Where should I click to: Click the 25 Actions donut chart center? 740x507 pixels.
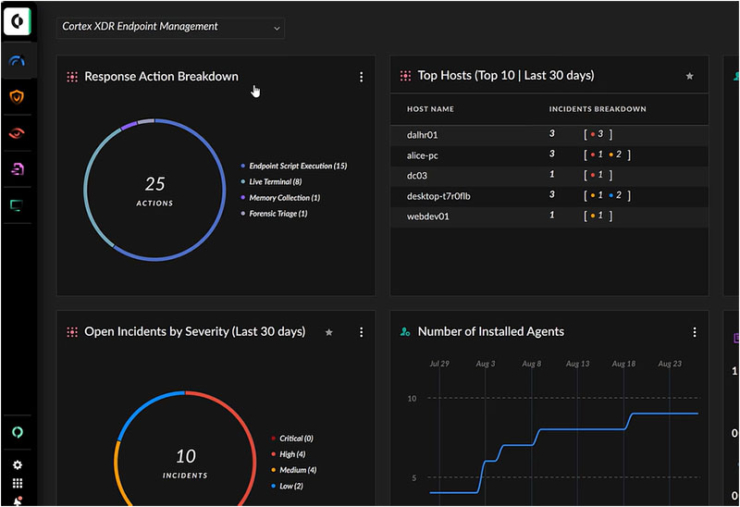click(x=155, y=190)
